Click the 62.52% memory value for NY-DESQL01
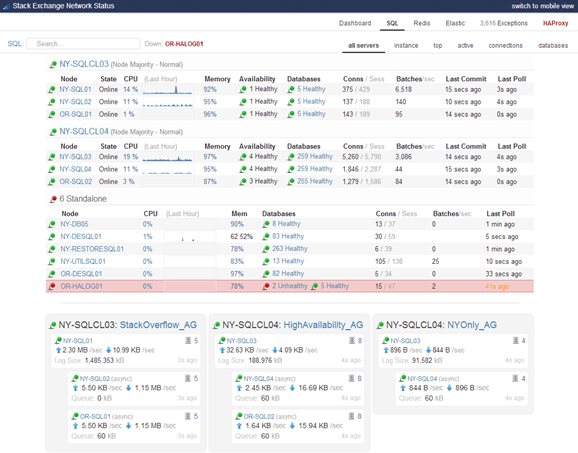Viewport: 578px width, 453px height. click(x=241, y=237)
